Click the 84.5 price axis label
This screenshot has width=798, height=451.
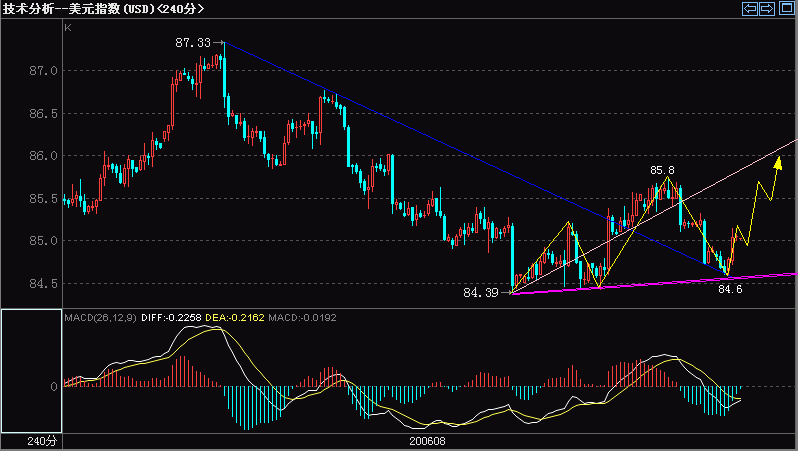[x=43, y=284]
